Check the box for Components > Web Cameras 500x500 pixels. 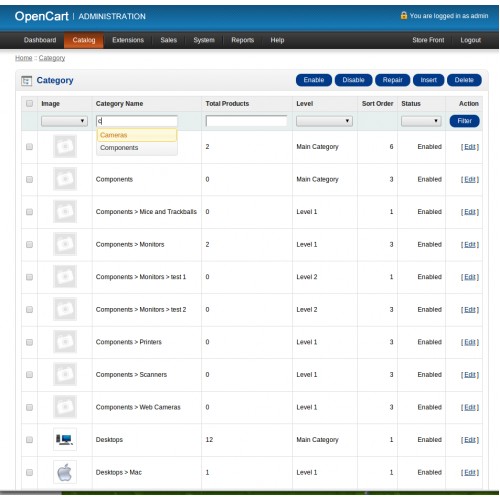[x=29, y=407]
